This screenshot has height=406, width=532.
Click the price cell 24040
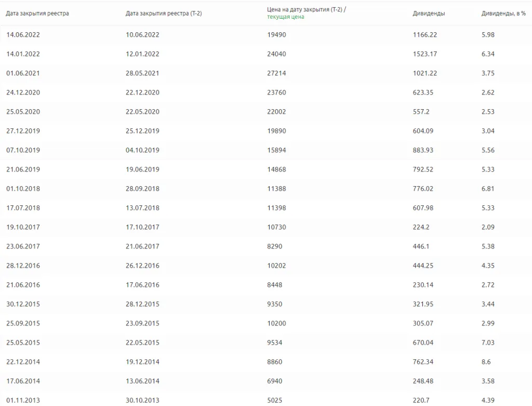[x=276, y=54]
